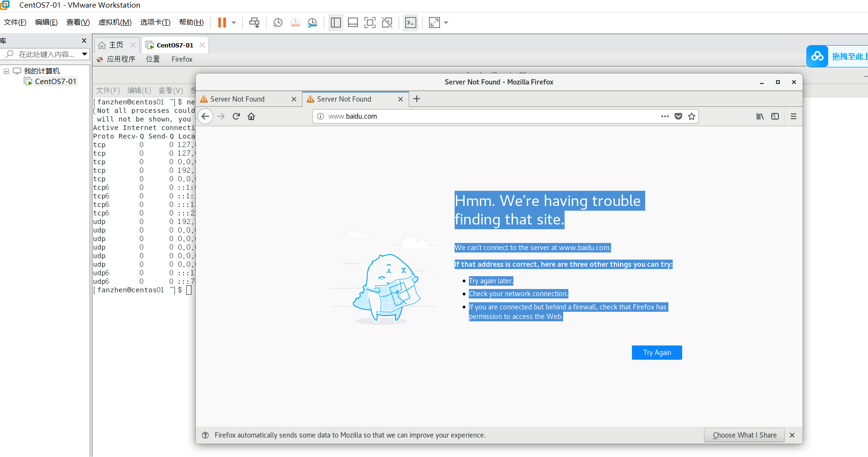Screen dimensions: 868x457
Task: Expand the stretch display dropdown arrow
Action: (446, 22)
